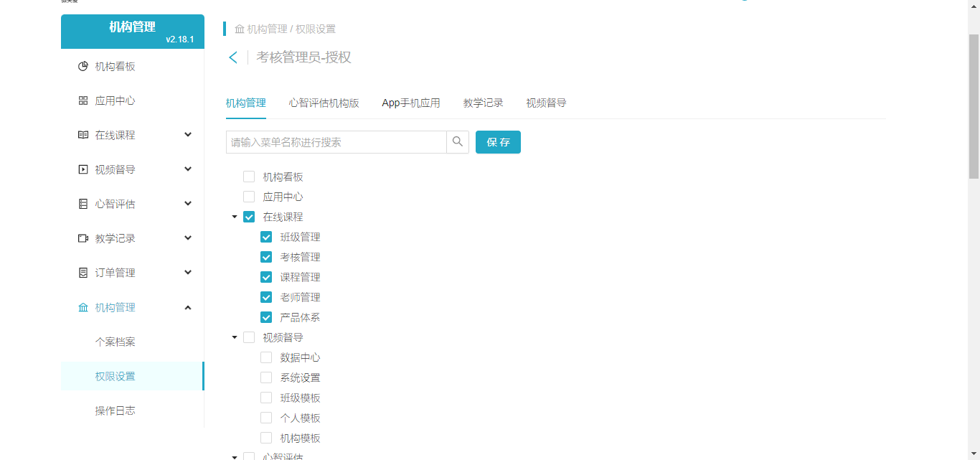Switch to the App手机应用 tab
980x460 pixels.
(411, 103)
